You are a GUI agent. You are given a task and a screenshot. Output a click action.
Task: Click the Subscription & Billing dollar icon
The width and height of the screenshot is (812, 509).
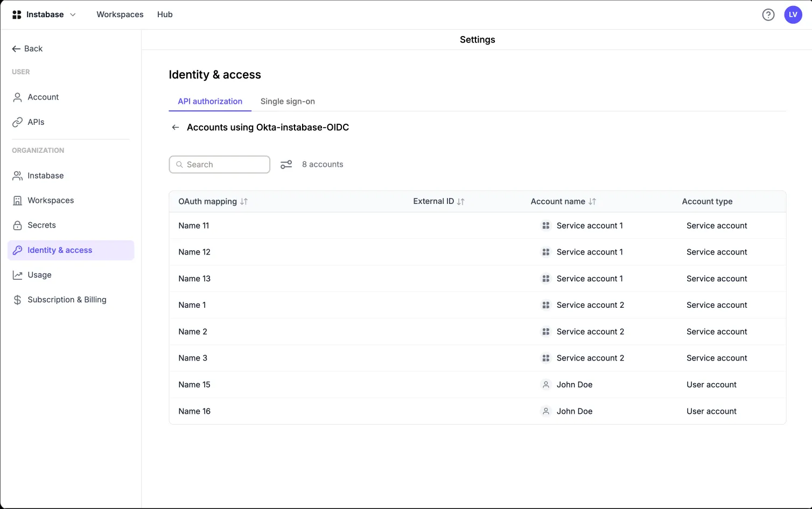(17, 300)
